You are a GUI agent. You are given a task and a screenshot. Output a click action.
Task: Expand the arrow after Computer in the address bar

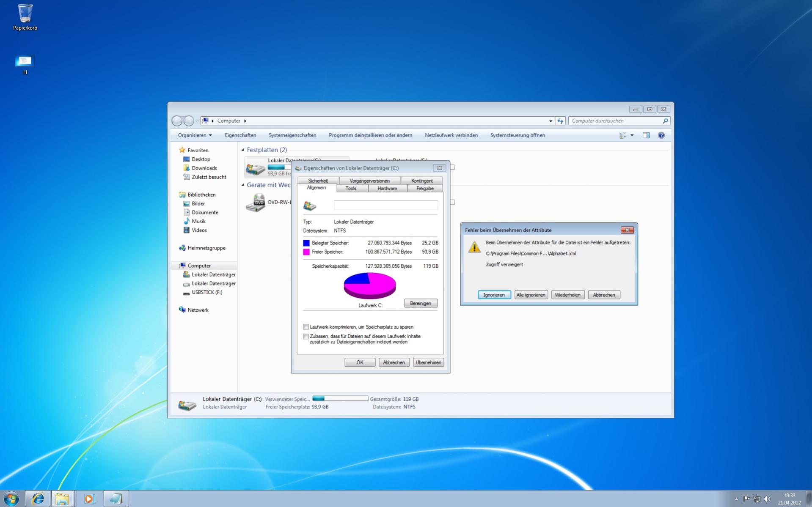click(x=245, y=121)
